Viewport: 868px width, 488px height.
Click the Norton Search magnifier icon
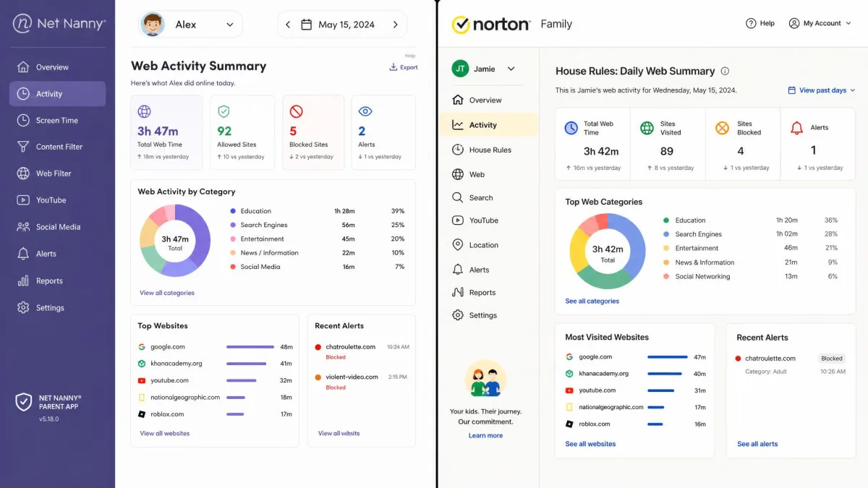458,197
